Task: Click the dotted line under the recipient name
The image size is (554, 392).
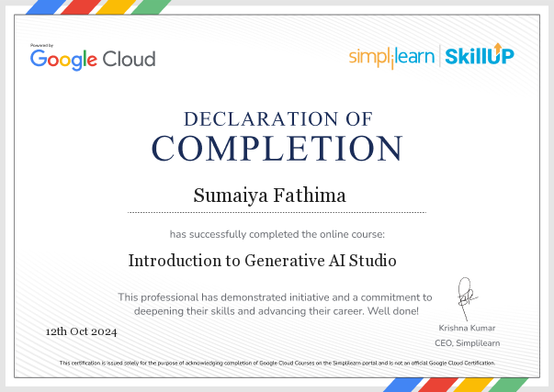Action: [x=277, y=213]
